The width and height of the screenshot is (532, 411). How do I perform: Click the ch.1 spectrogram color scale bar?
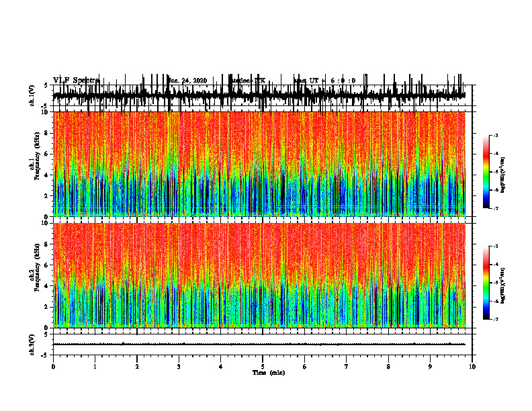click(x=486, y=172)
